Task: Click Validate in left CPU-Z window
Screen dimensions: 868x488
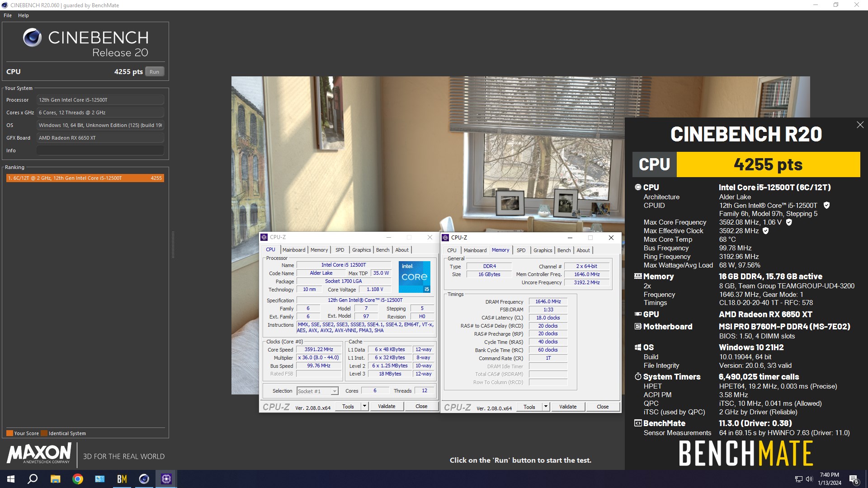Action: 387,406
